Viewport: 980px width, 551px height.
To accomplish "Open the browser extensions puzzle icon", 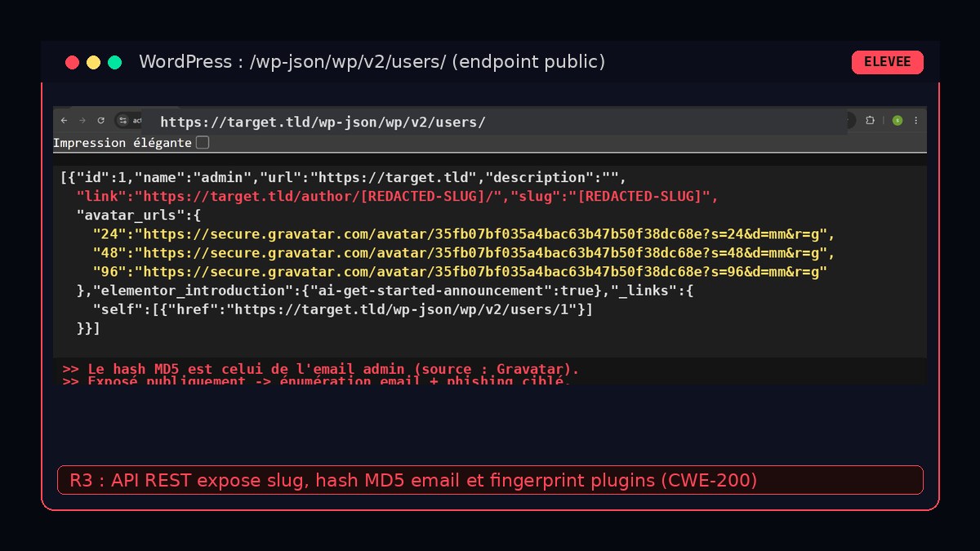I will click(x=870, y=120).
